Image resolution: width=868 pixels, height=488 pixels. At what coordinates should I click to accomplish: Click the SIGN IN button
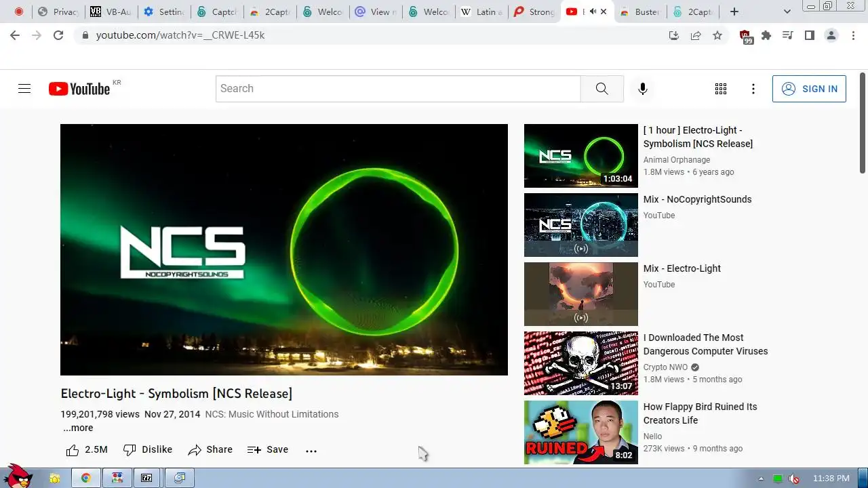809,89
